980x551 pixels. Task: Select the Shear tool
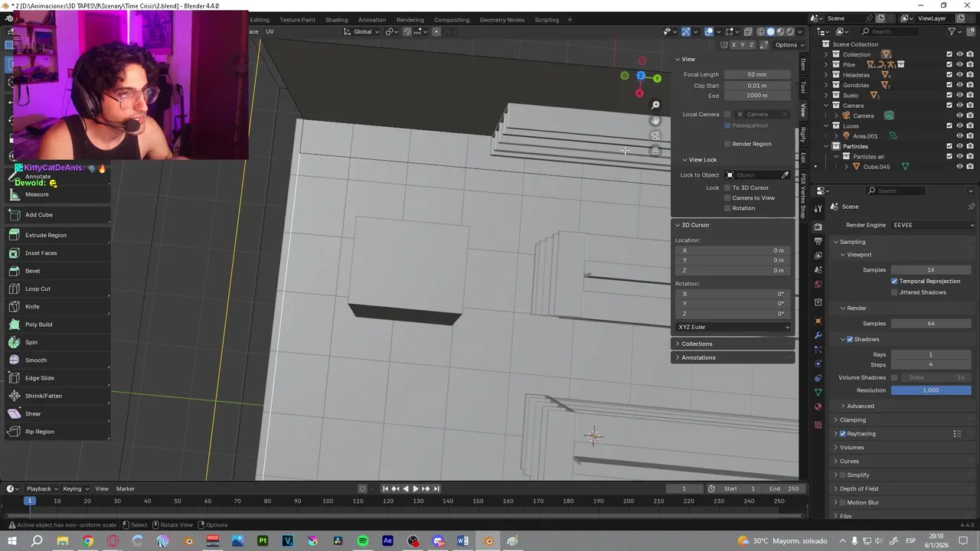coord(57,414)
